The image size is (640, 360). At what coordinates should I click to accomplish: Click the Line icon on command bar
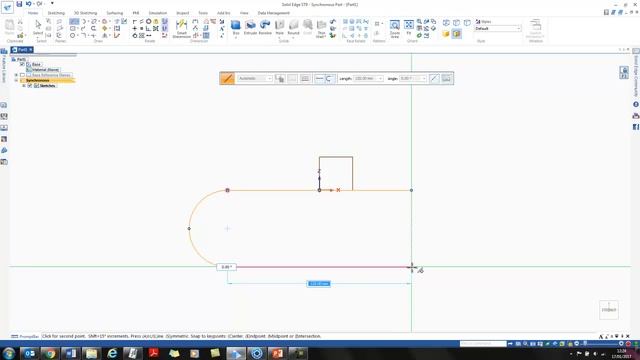click(227, 78)
